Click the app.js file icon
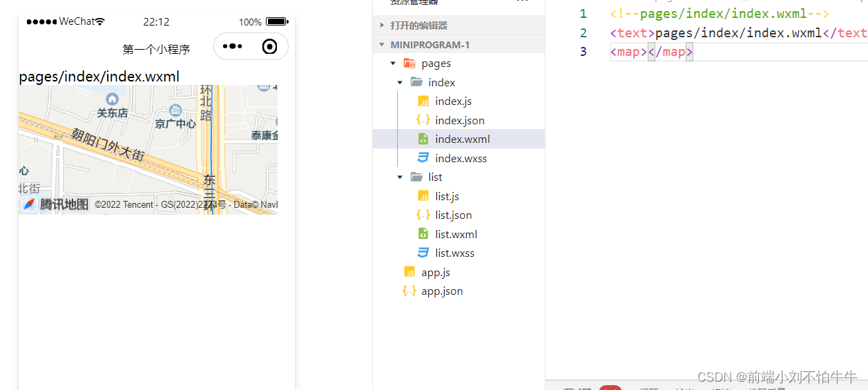The image size is (868, 390). coord(409,272)
